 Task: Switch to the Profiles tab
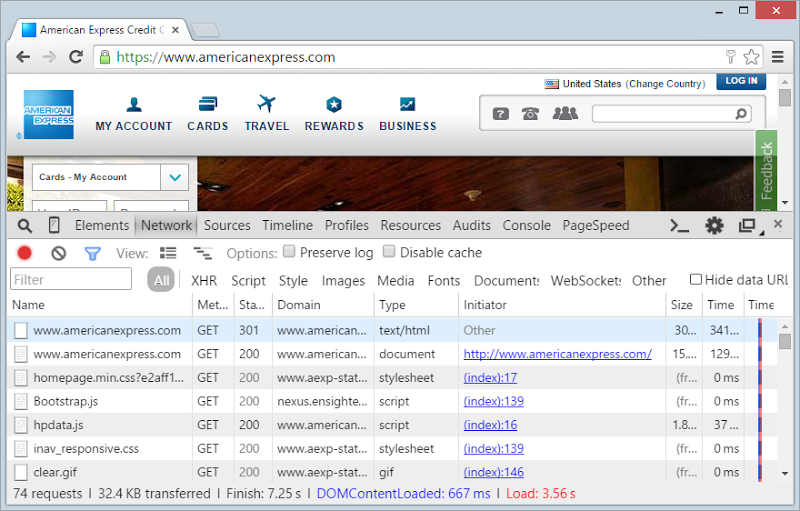point(346,225)
